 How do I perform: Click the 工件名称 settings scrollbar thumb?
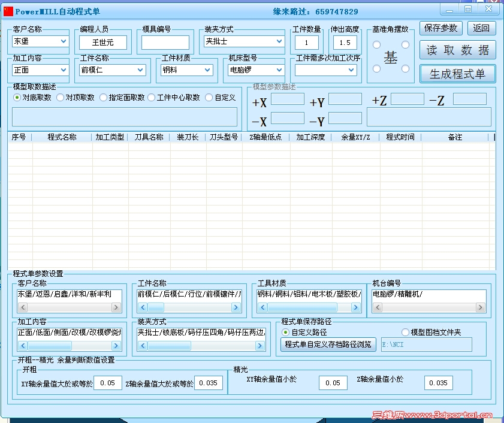pos(156,307)
